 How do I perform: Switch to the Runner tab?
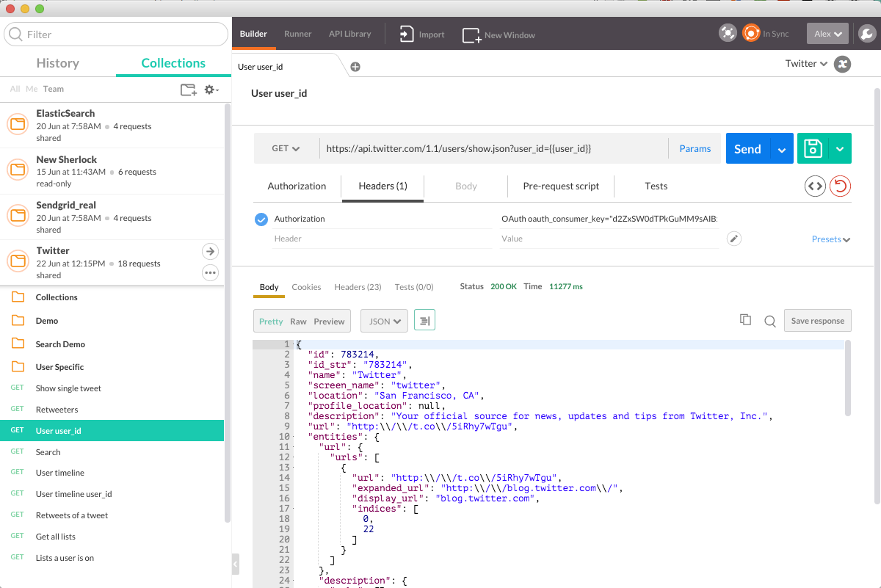[298, 34]
